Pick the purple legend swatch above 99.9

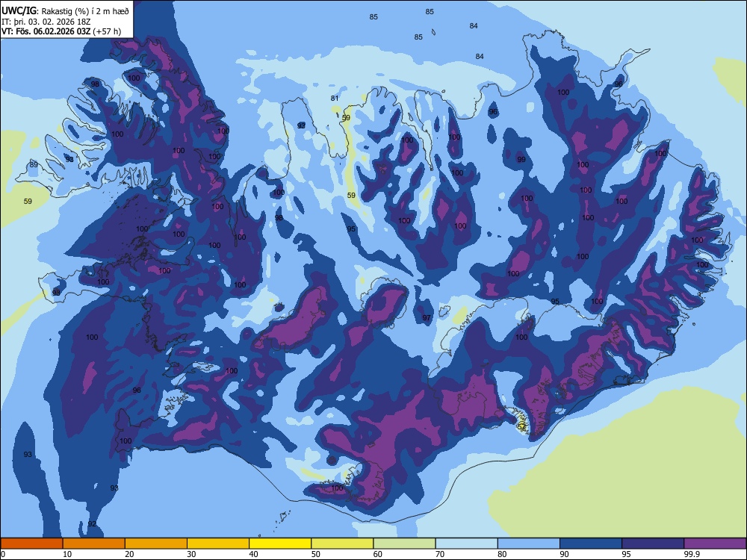715,544
